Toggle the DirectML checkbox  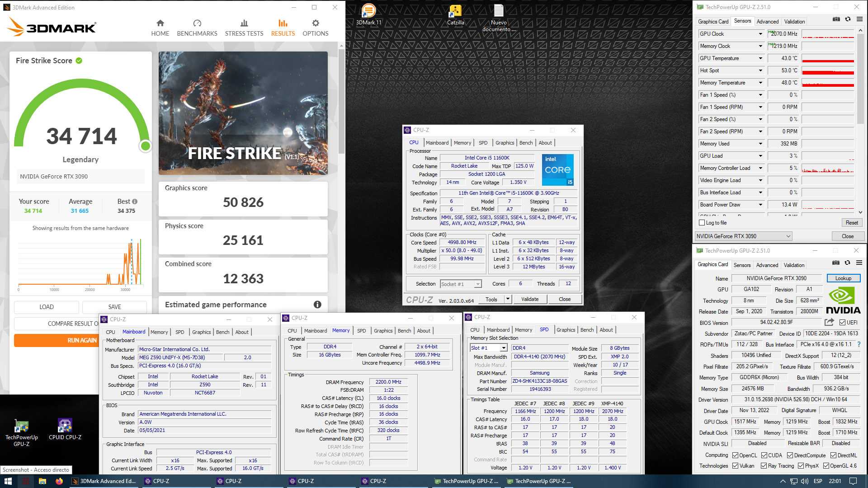point(833,455)
